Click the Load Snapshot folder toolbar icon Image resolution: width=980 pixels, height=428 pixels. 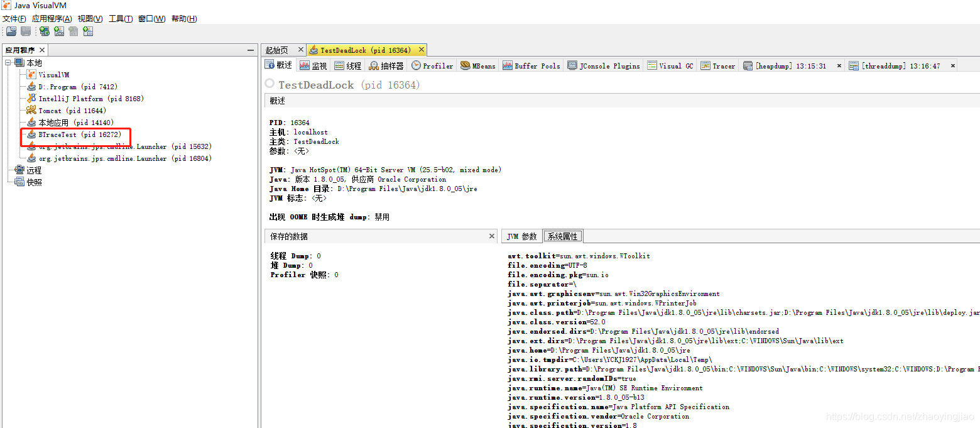click(11, 31)
